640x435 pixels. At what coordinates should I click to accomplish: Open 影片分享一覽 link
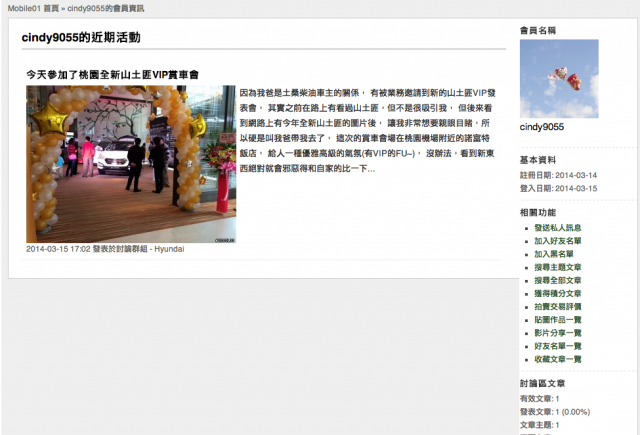click(x=558, y=333)
